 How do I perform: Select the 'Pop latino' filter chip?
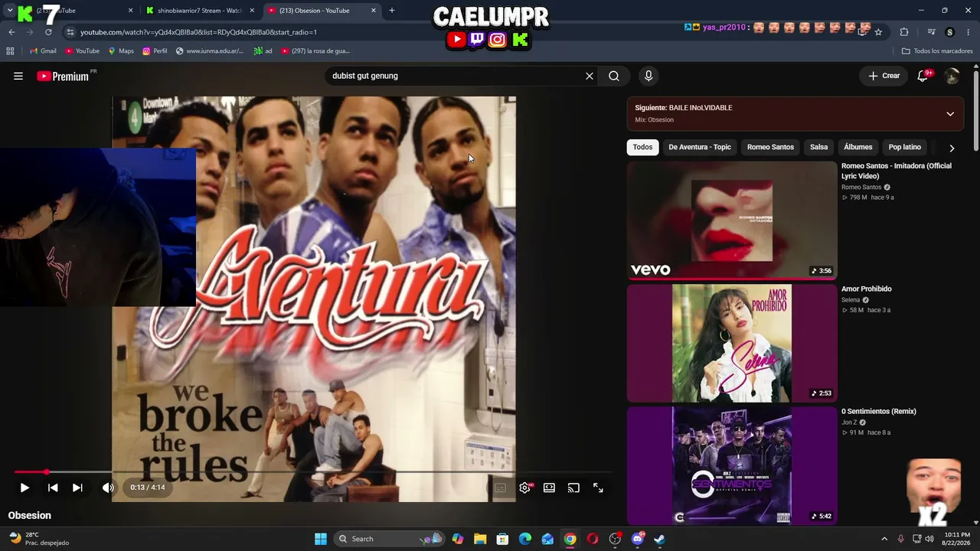click(905, 147)
